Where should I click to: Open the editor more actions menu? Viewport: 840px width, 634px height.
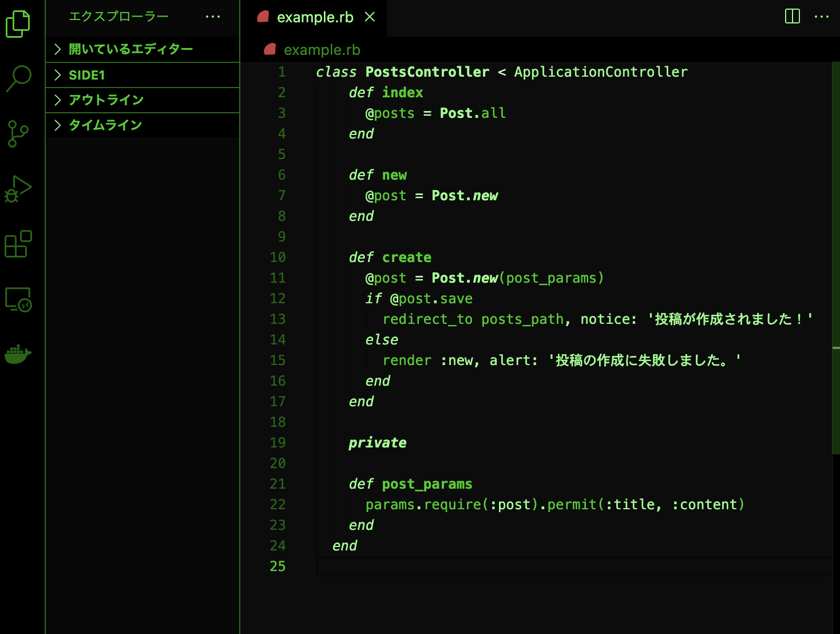[x=822, y=17]
